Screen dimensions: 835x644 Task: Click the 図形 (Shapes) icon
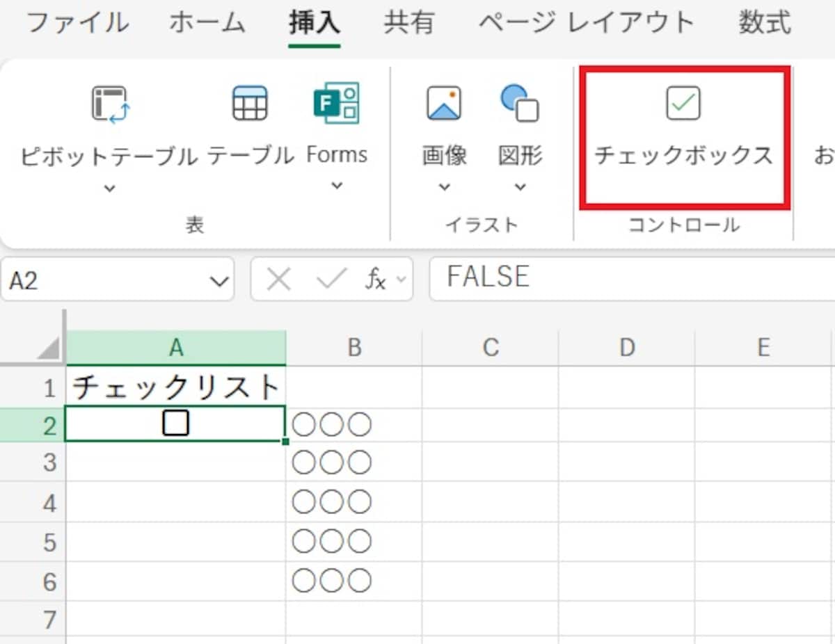click(x=519, y=103)
